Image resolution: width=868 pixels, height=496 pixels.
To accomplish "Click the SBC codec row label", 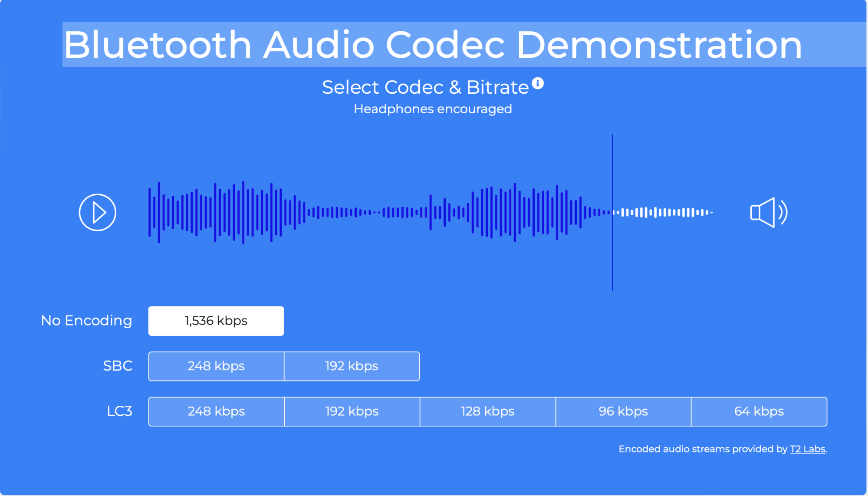I will click(118, 366).
